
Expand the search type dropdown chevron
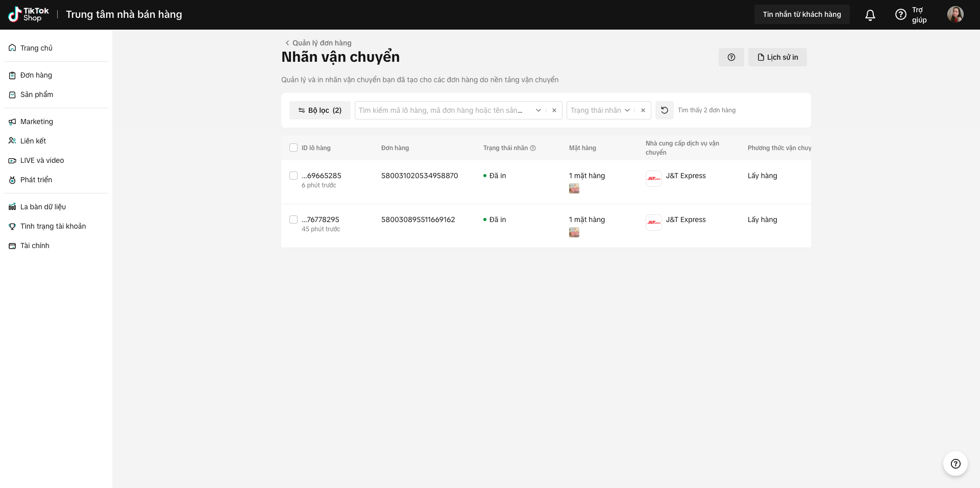click(538, 110)
